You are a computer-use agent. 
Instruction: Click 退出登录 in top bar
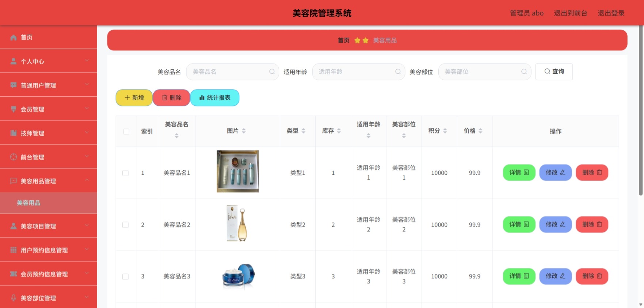coord(611,13)
